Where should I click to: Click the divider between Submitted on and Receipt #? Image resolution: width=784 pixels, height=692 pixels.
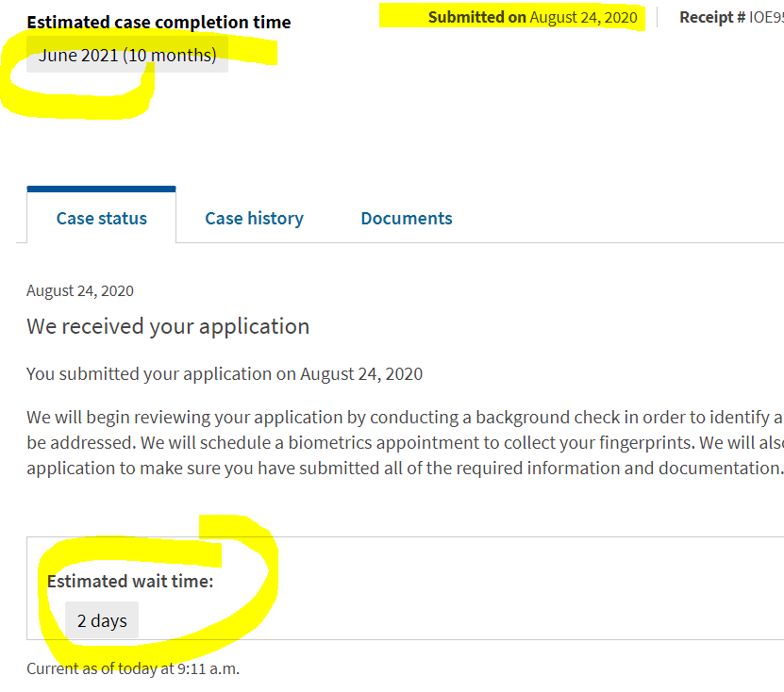point(657,17)
